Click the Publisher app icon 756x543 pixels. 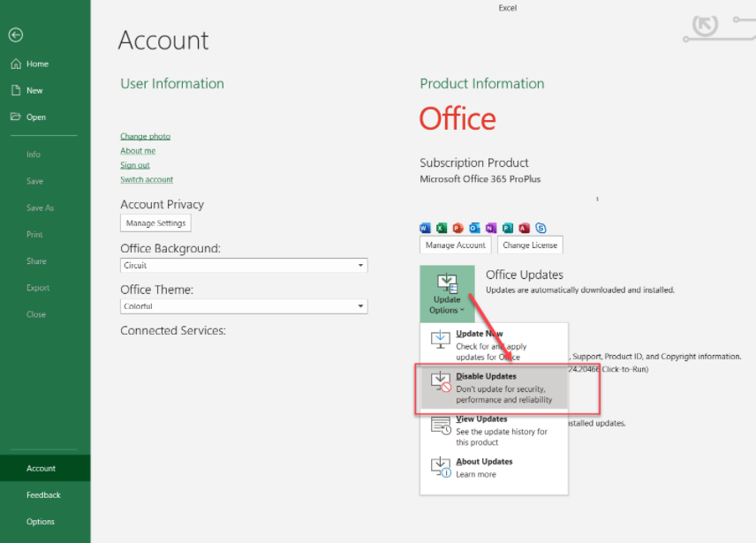point(508,228)
